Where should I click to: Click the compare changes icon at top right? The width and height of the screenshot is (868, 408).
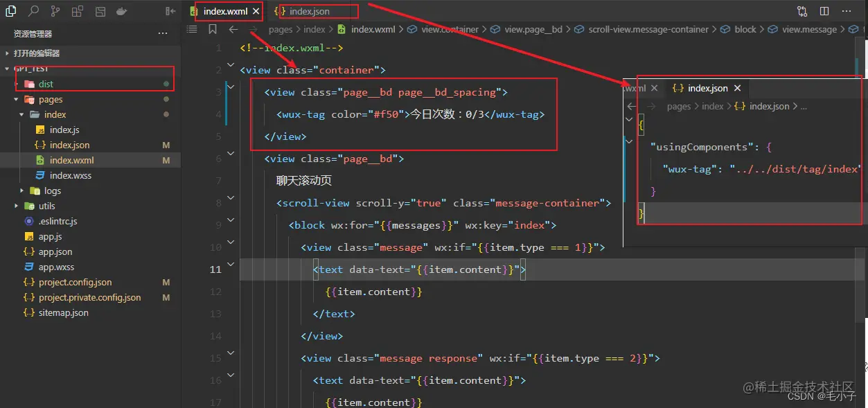[802, 11]
